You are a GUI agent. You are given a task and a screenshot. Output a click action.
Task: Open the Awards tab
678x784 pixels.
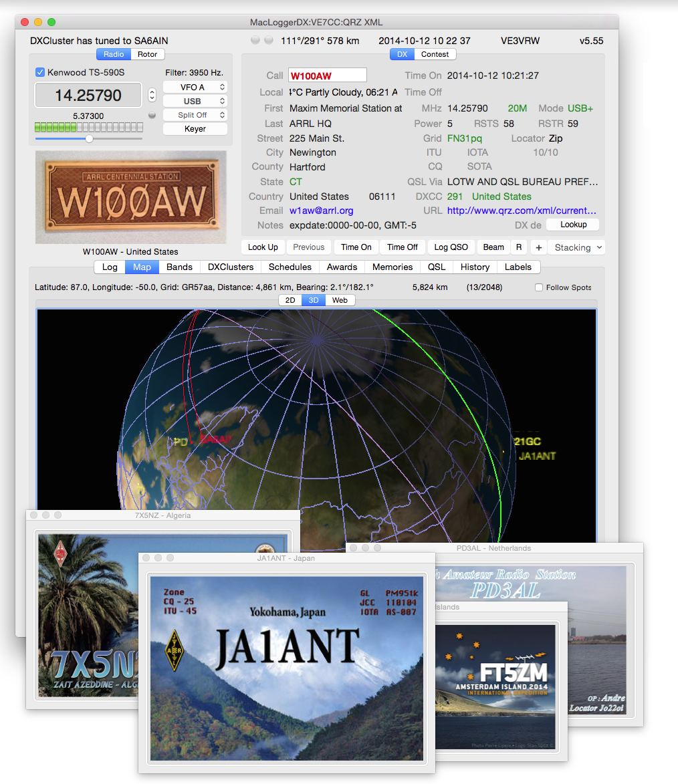[342, 267]
